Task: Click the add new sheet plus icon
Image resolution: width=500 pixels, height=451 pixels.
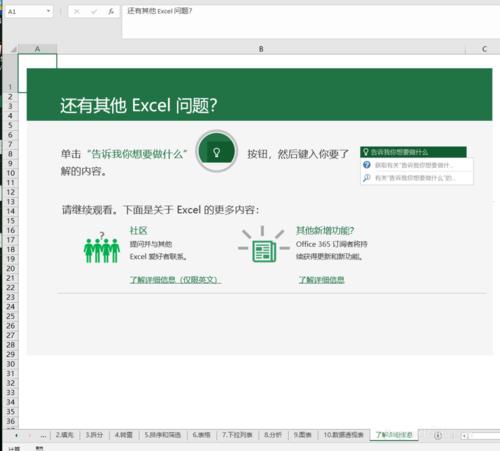Action: [x=438, y=435]
